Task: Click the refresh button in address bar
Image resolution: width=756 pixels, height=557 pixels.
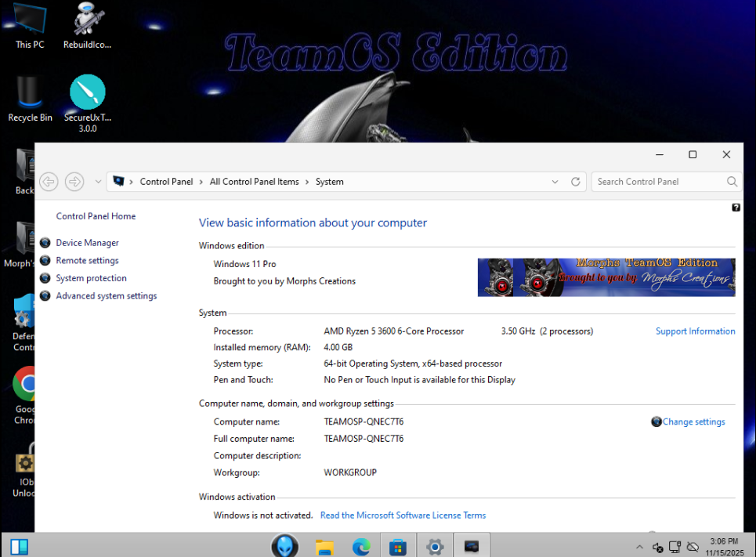Action: pyautogui.click(x=575, y=182)
